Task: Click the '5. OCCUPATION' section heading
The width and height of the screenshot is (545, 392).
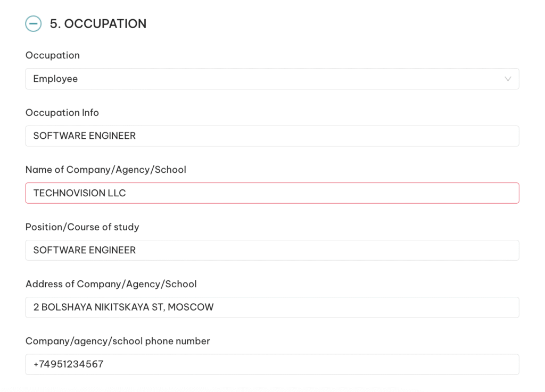Action: coord(98,24)
